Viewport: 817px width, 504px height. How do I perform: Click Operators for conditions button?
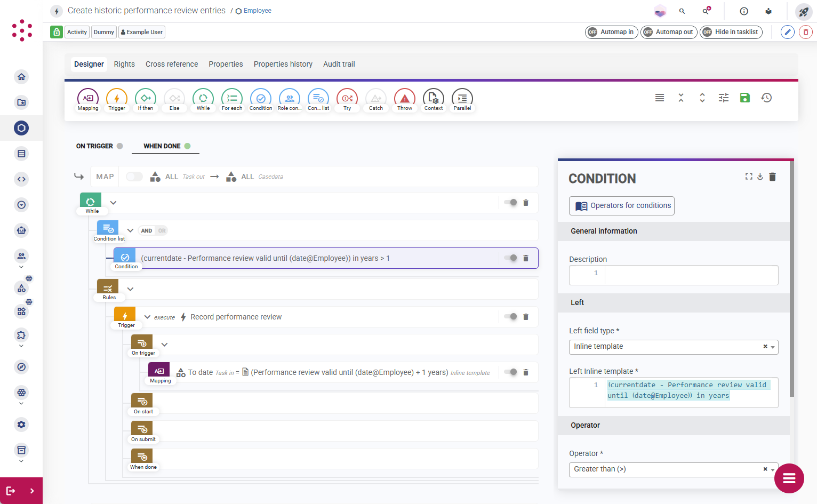coord(622,206)
